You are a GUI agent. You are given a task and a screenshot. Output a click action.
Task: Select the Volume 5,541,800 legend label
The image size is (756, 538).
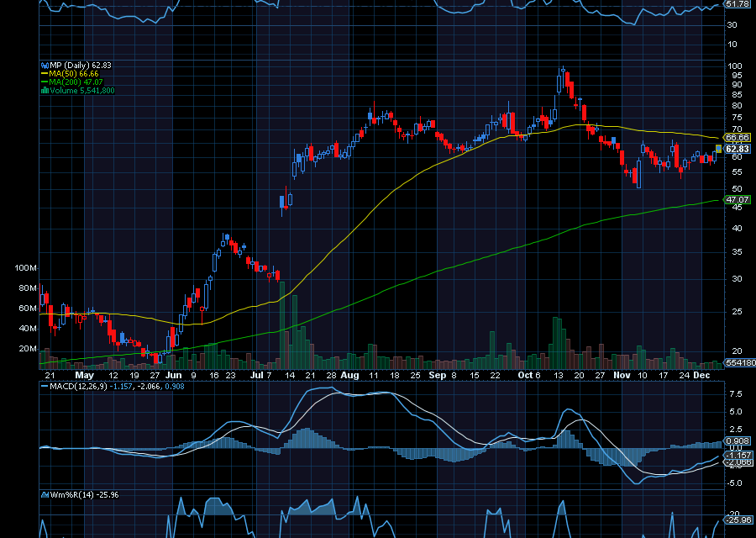(x=82, y=91)
